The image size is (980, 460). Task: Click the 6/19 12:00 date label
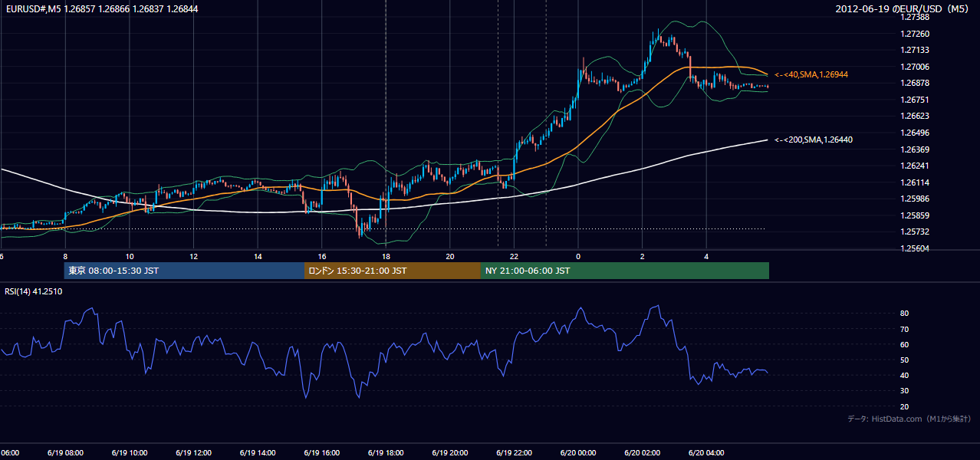[193, 452]
